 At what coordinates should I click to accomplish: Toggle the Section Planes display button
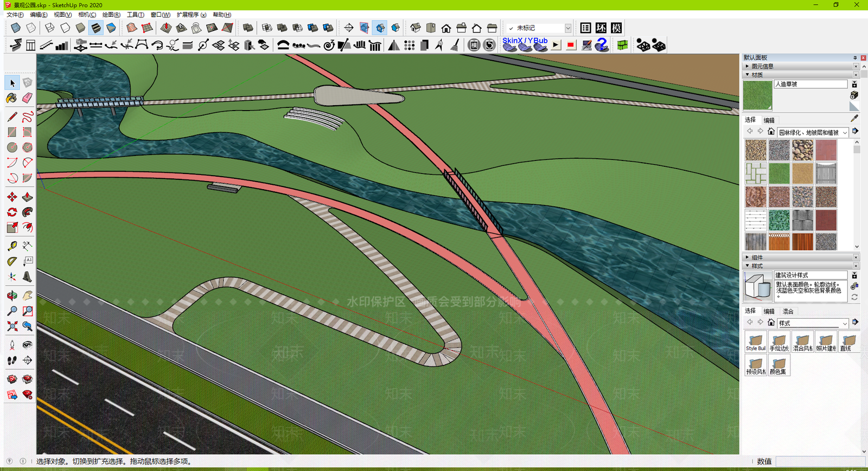[x=365, y=28]
